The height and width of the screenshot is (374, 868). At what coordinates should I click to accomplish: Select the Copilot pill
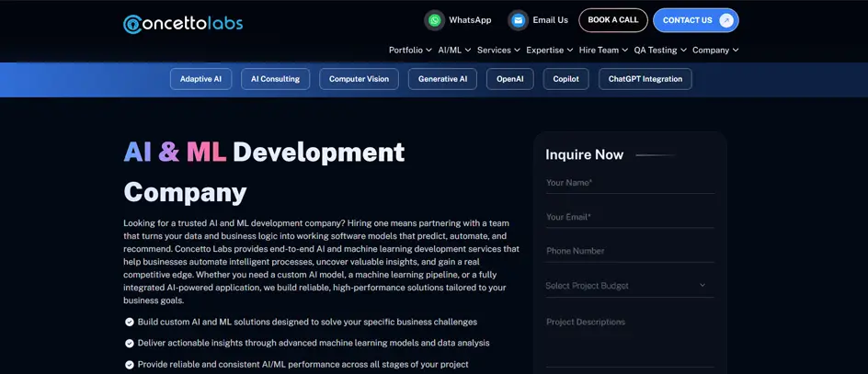point(565,79)
